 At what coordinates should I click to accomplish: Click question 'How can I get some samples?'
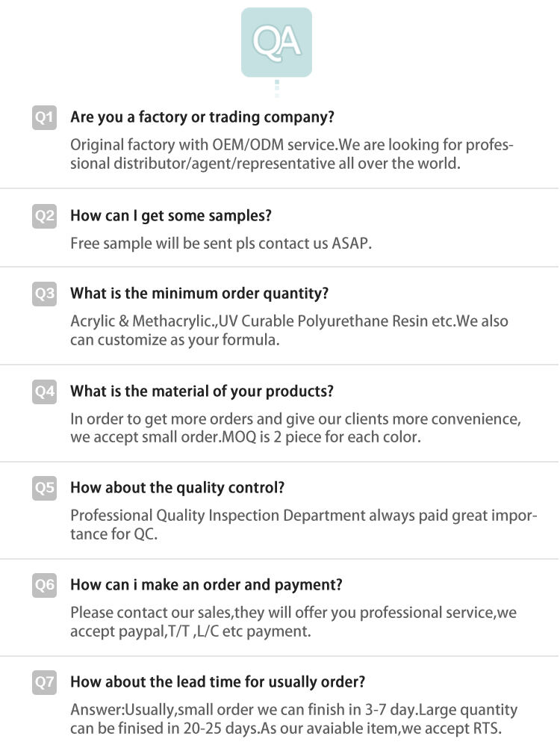(x=171, y=216)
